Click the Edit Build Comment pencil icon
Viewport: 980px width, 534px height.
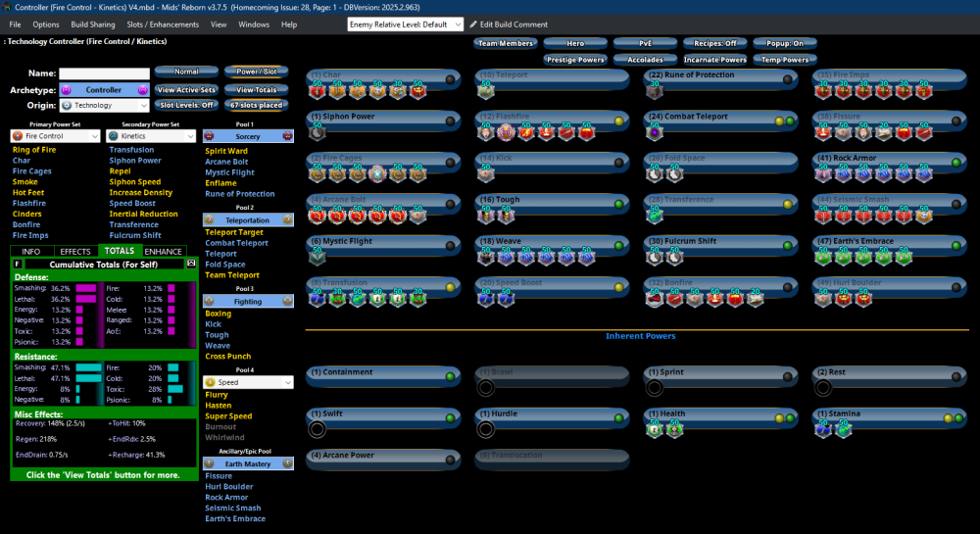point(472,24)
